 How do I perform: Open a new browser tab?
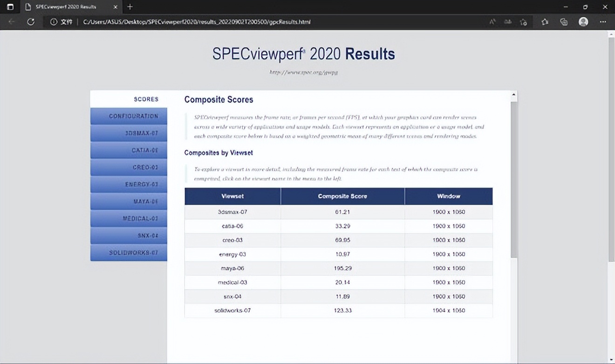[x=130, y=7]
